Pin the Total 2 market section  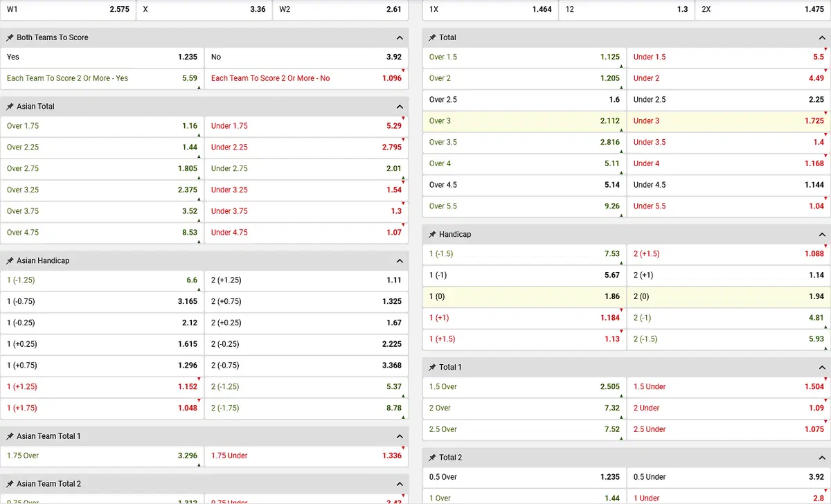[433, 458]
